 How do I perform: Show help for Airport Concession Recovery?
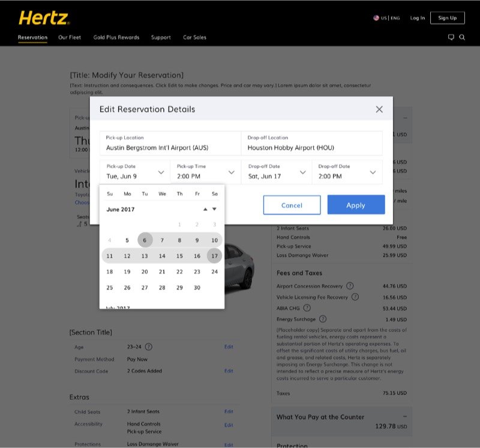point(350,286)
